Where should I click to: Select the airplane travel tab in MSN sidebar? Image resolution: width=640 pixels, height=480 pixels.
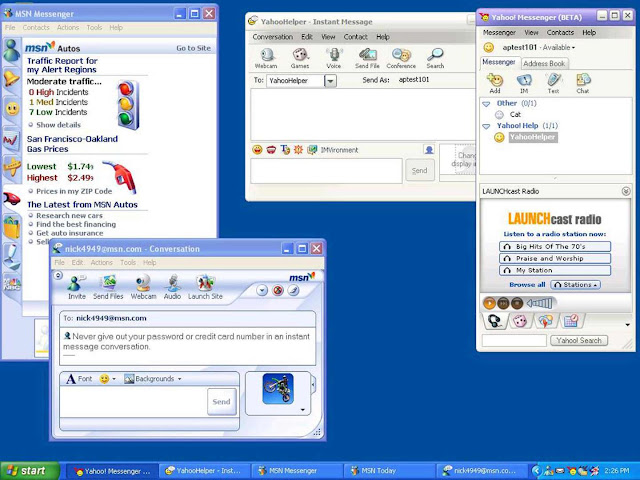coord(12,167)
